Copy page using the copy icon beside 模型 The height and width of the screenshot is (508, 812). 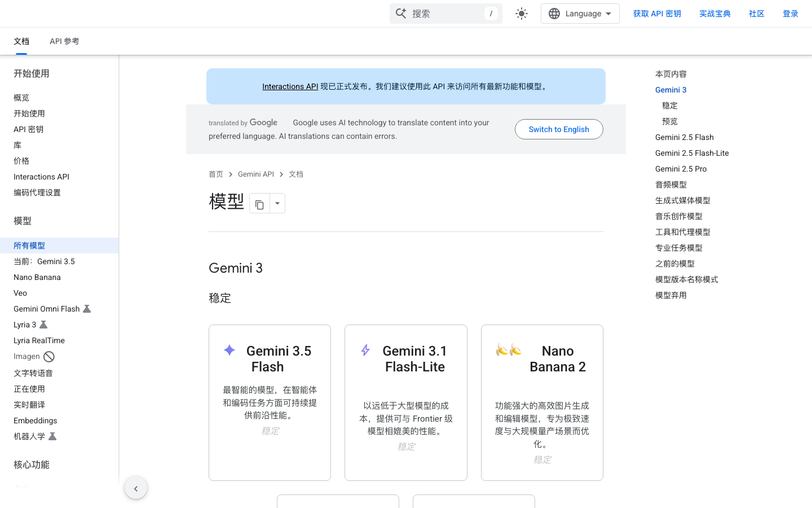pyautogui.click(x=259, y=203)
